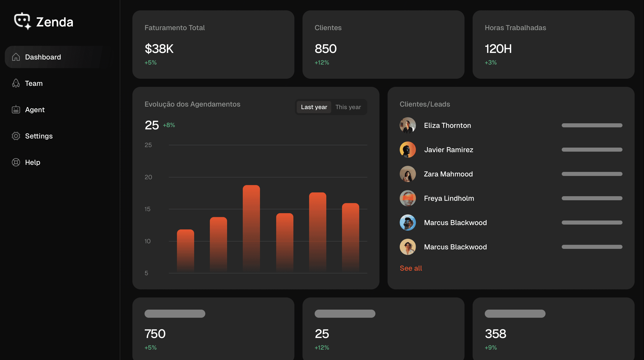Click the progress bar beside Freya Lindholm

[592, 198]
